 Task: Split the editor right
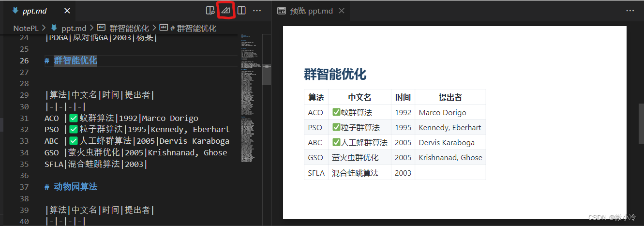[x=241, y=11]
